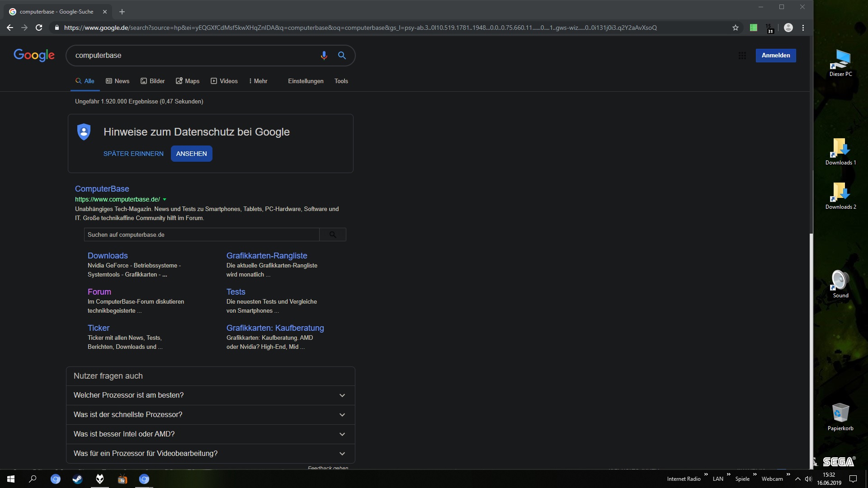Open the system tray volume icon
The width and height of the screenshot is (868, 488).
coord(808,479)
